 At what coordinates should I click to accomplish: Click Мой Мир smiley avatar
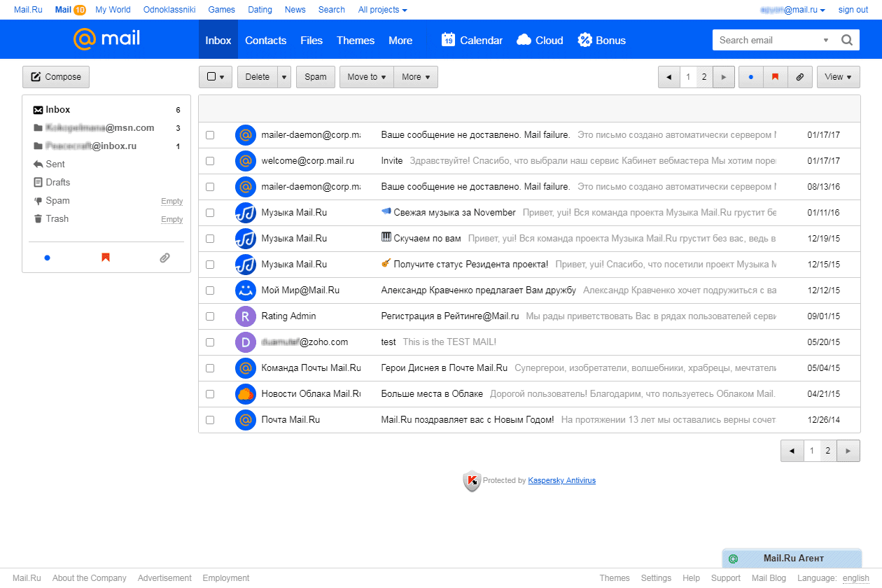pyautogui.click(x=245, y=290)
